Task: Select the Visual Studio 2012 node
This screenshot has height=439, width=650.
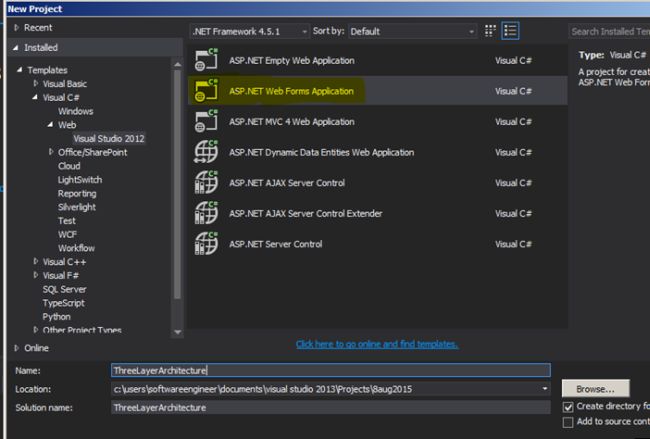Action: [x=109, y=138]
